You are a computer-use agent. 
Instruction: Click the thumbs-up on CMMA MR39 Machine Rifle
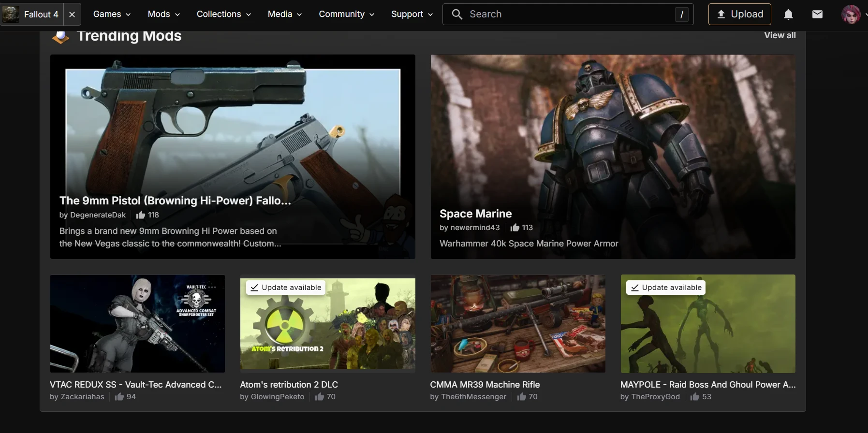[522, 396]
